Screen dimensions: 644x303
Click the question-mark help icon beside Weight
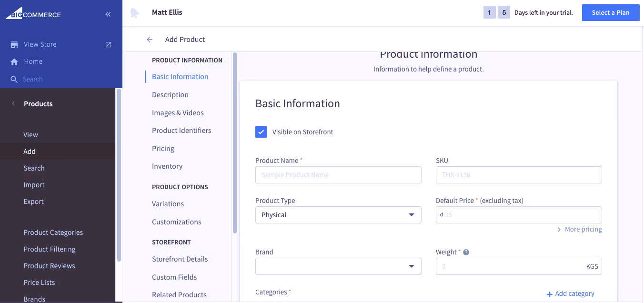click(x=466, y=252)
